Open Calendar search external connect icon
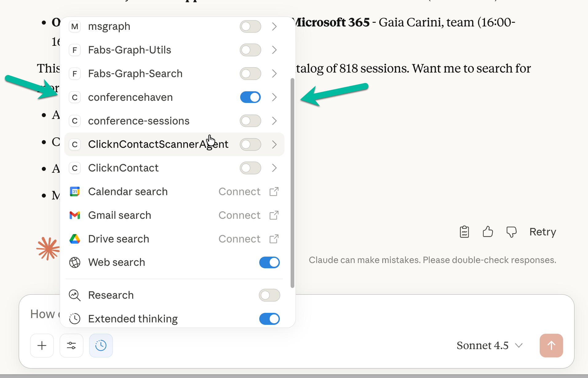Image resolution: width=588 pixels, height=378 pixels. [274, 192]
